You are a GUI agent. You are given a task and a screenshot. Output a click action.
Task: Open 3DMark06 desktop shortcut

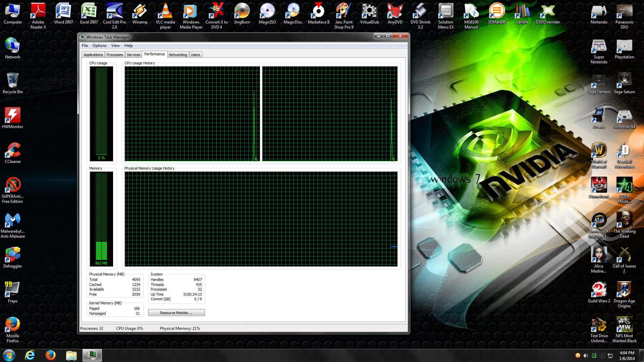coord(497,14)
